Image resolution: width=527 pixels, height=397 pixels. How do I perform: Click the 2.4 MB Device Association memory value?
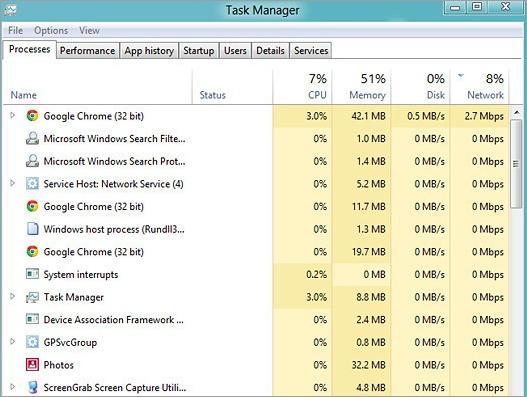[x=371, y=319]
